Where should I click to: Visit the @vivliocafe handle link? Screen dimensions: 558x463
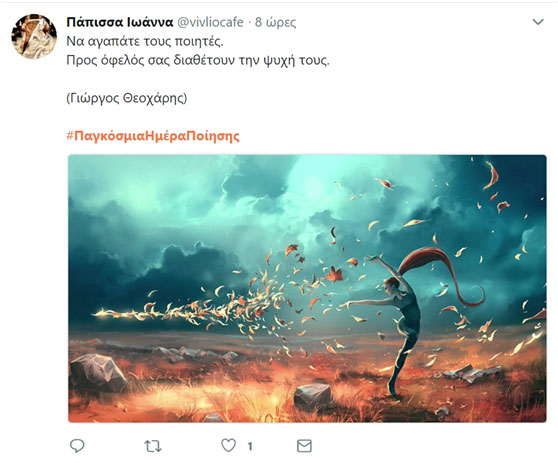pyautogui.click(x=210, y=22)
